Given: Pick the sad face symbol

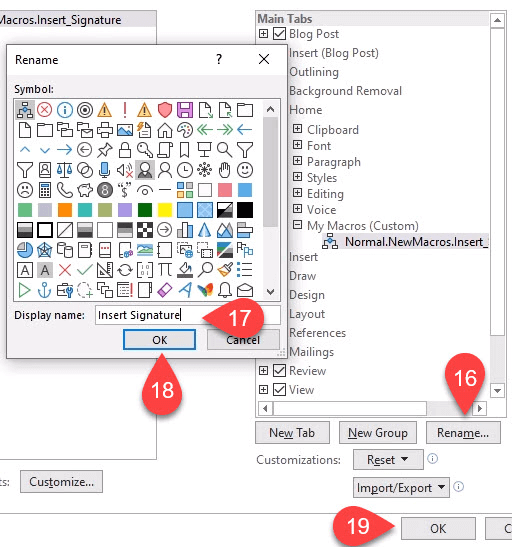Looking at the screenshot, I should 25,190.
